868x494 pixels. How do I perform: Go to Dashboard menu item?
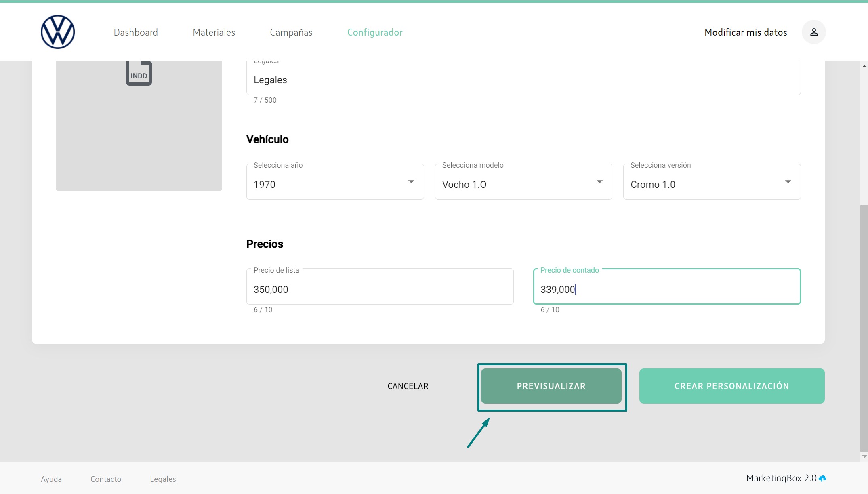click(x=136, y=32)
